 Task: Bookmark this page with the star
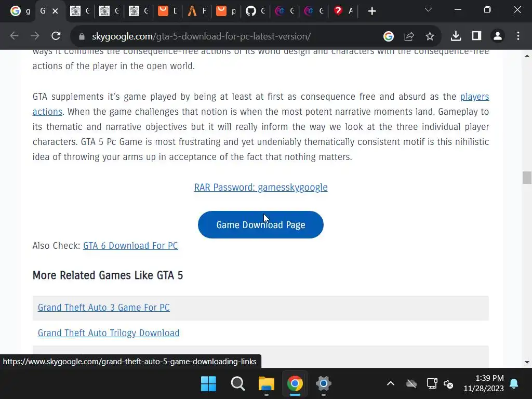point(430,36)
